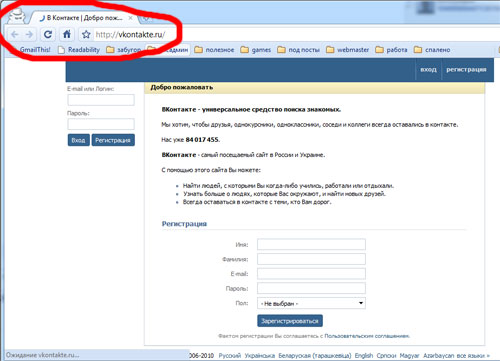Open the webmaster bookmarks folder
The width and height of the screenshot is (500, 361).
[x=347, y=50]
